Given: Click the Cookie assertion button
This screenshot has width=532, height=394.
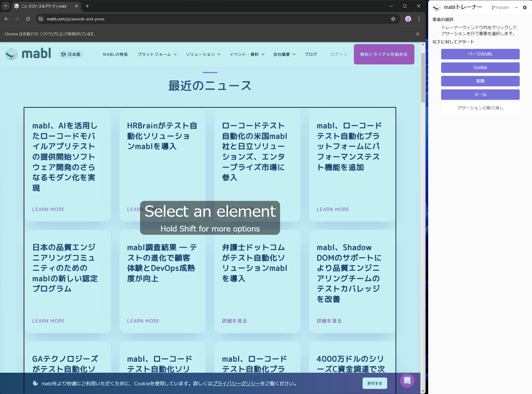Looking at the screenshot, I should pyautogui.click(x=480, y=67).
